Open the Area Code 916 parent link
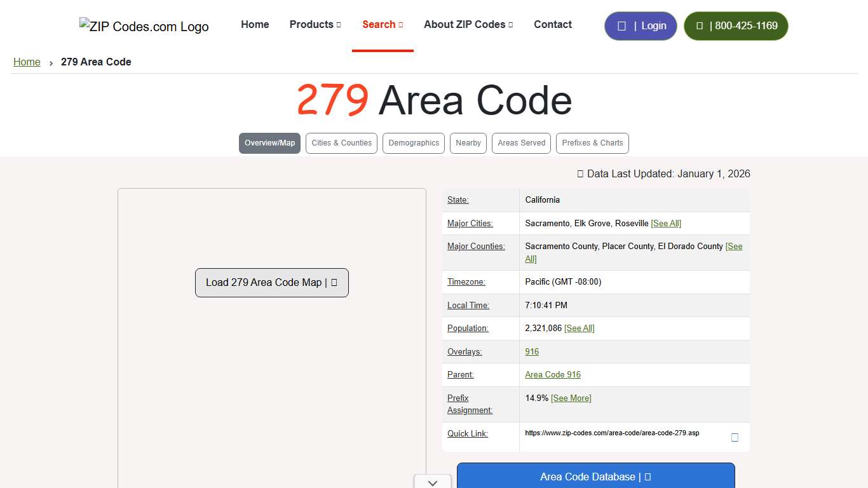The image size is (868, 488). (552, 374)
